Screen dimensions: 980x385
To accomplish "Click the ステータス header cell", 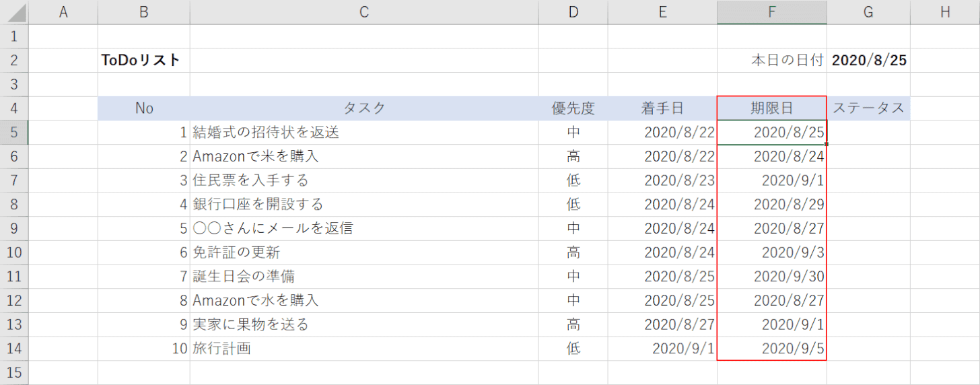I will click(869, 108).
